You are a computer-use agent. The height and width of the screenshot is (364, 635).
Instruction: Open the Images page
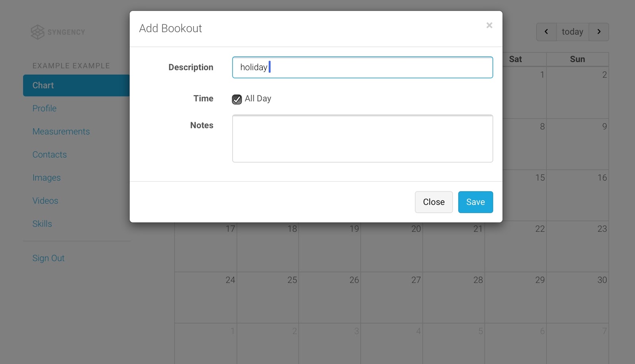coord(46,177)
